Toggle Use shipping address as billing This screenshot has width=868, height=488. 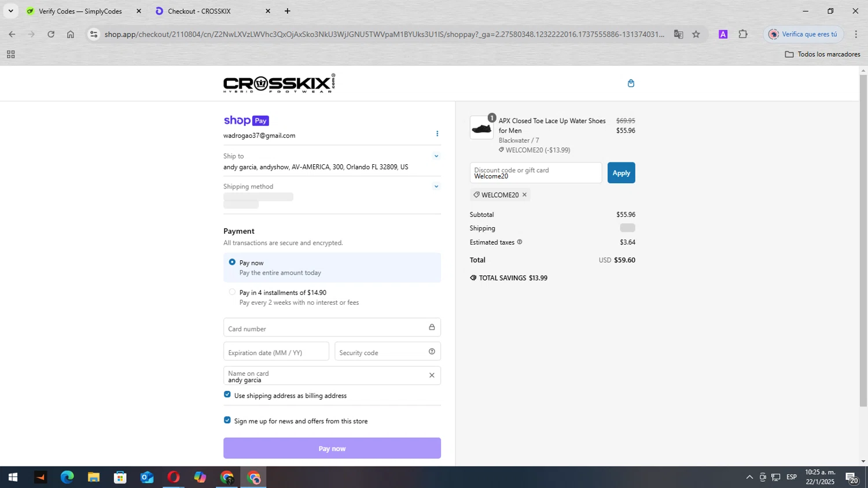227,394
